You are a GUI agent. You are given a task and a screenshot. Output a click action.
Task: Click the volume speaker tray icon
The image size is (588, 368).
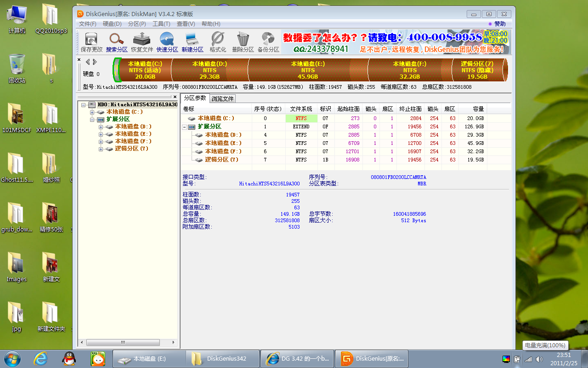click(539, 359)
